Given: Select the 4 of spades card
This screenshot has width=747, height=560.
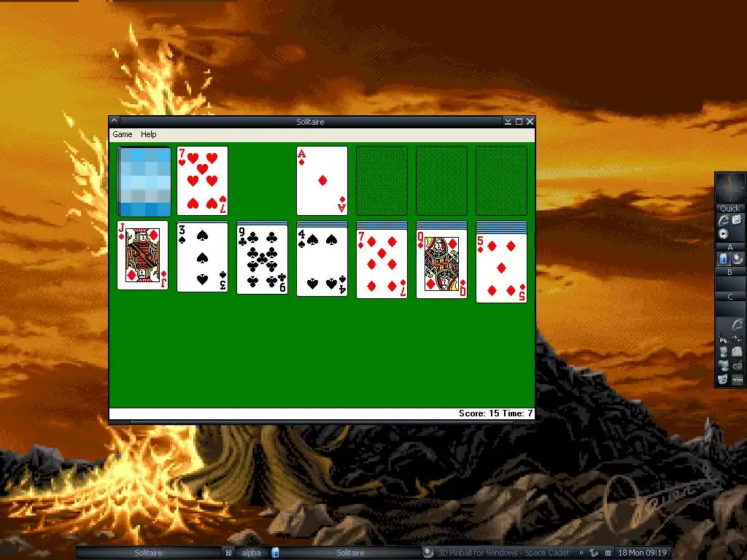Looking at the screenshot, I should (x=322, y=262).
